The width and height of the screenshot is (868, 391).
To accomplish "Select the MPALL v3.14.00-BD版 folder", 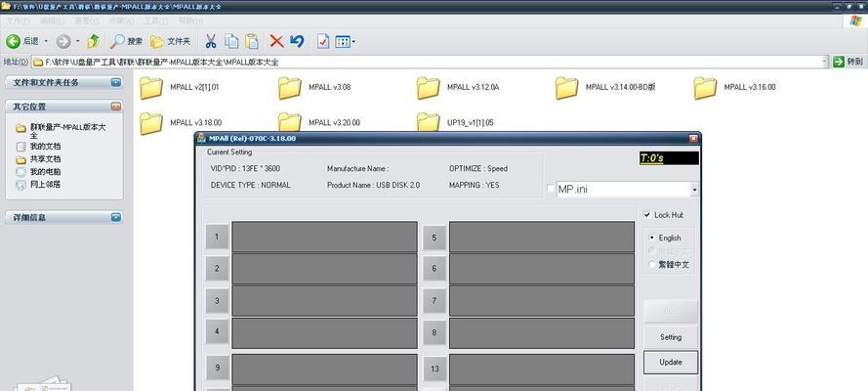I will click(x=605, y=88).
